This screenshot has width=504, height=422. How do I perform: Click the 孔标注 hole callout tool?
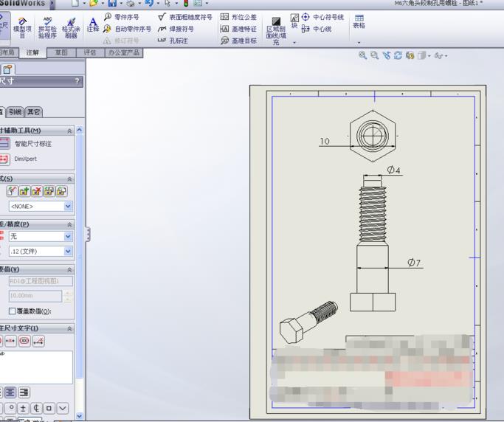pyautogui.click(x=173, y=41)
